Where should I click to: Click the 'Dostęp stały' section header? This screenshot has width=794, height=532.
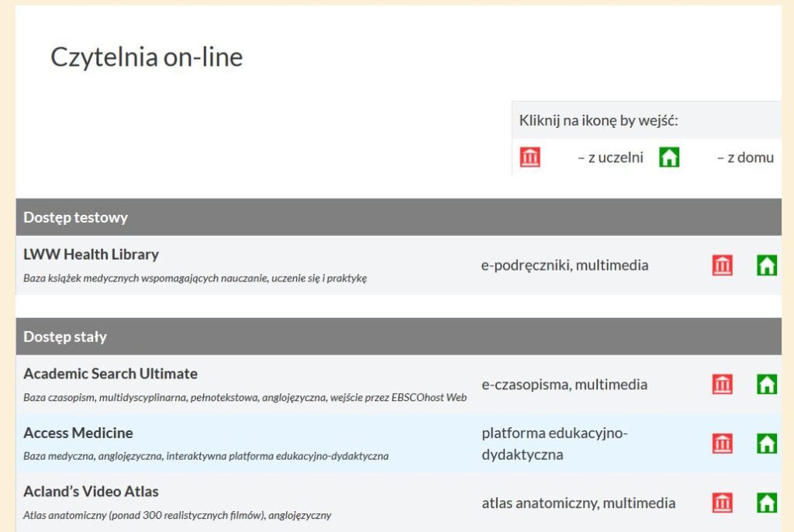click(399, 337)
